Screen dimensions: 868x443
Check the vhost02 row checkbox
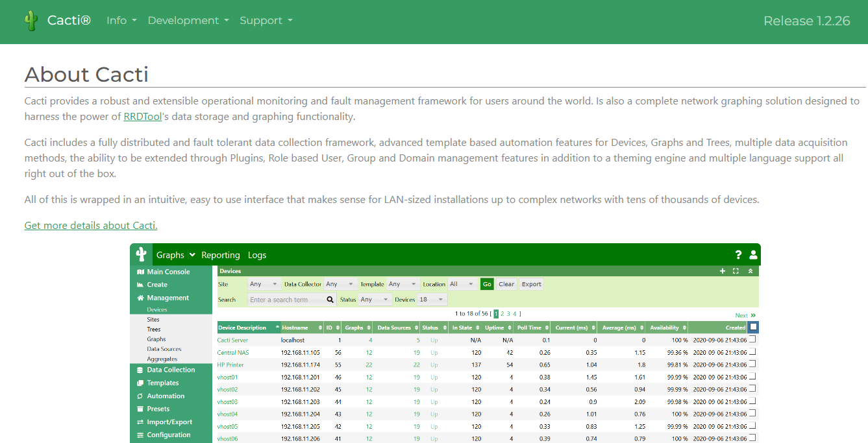(x=753, y=389)
